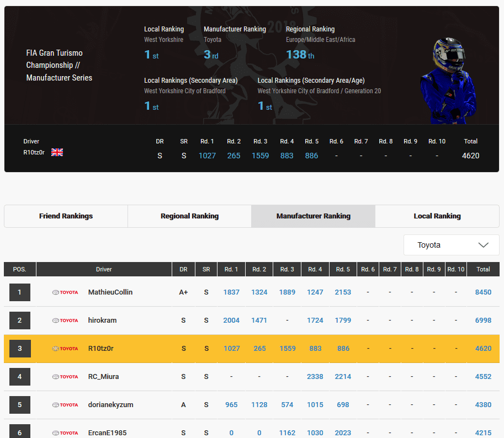Viewport: 504px width, 438px height.
Task: Click the Toyota logo in RC_Miura's row
Action: (65, 377)
